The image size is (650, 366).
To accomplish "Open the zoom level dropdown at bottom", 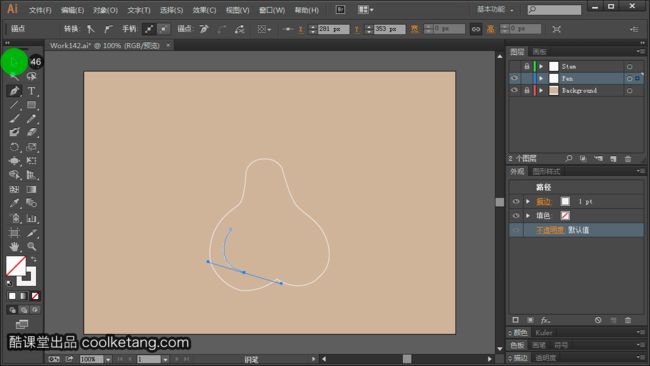I will click(x=108, y=359).
